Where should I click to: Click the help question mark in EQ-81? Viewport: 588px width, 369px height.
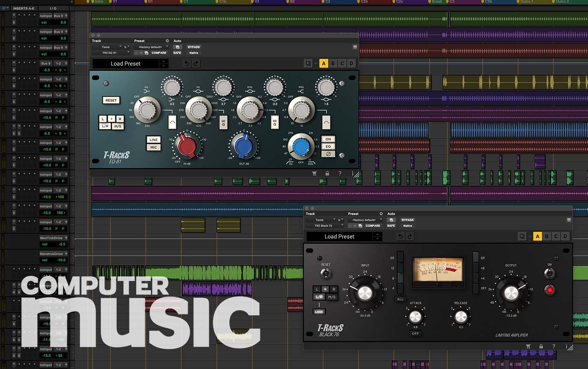tap(340, 173)
